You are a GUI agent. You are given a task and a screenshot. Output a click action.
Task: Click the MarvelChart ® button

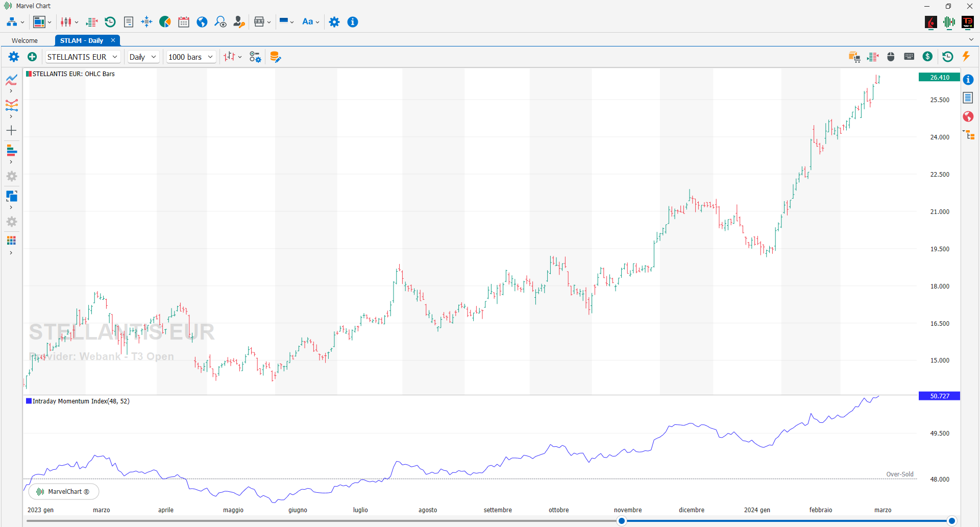coord(64,492)
